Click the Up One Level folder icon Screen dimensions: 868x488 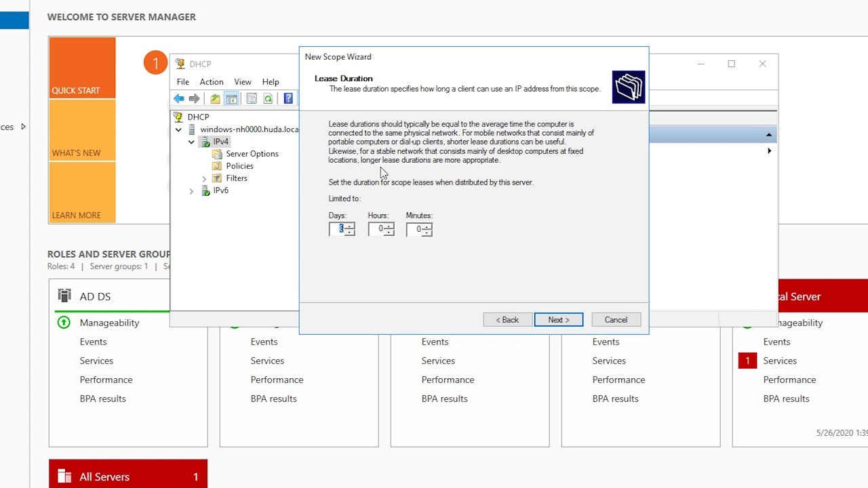tap(215, 99)
